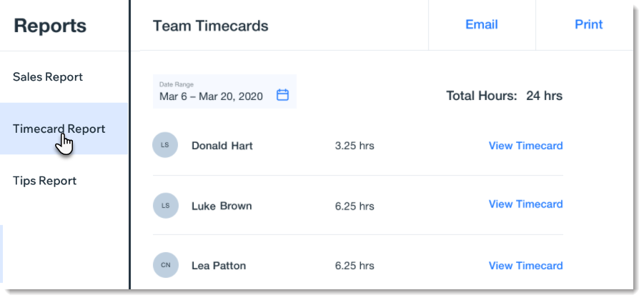644x300 pixels.
Task: Open the calendar icon in Date Range
Action: [x=282, y=95]
